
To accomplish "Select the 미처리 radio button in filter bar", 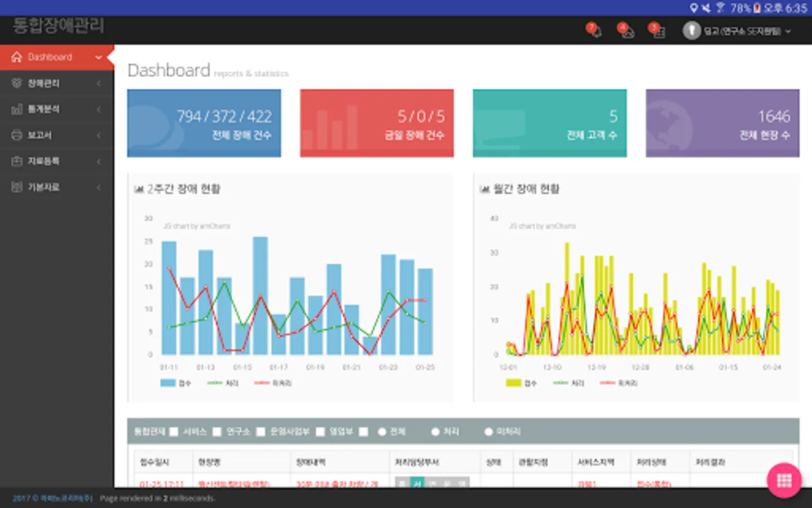I will tap(488, 432).
